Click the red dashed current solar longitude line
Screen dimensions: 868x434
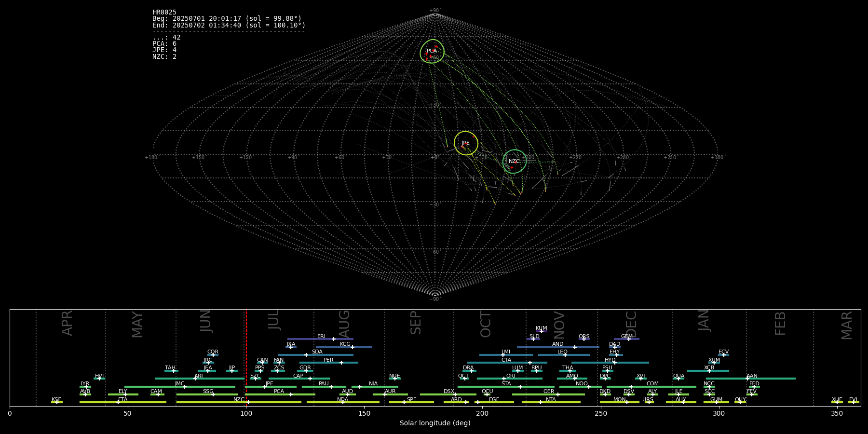(246, 357)
